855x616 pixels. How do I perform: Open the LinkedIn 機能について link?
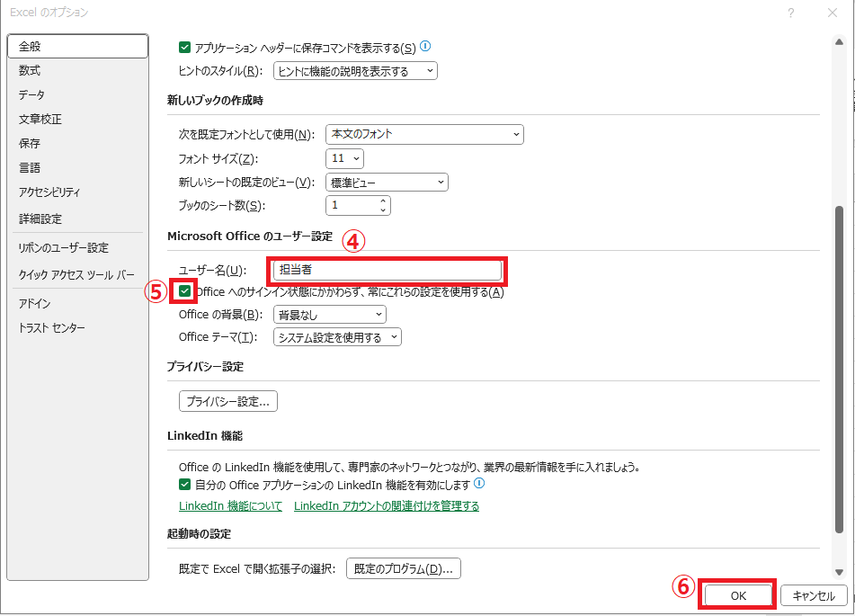pos(231,505)
